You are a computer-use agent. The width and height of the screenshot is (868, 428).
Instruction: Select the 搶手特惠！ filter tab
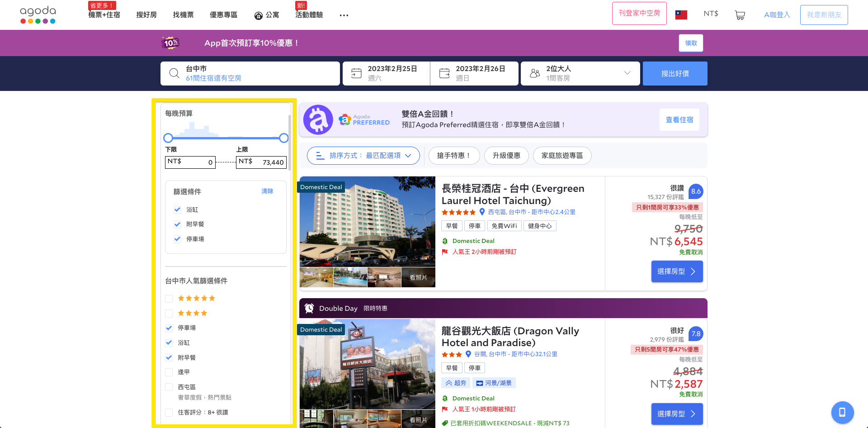click(454, 156)
